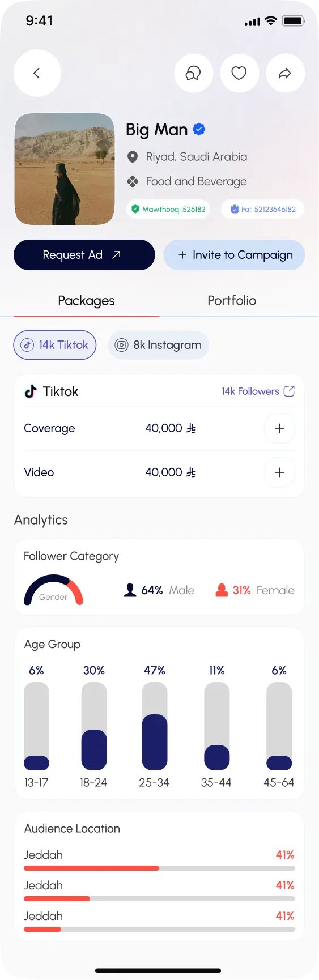Screen dimensions: 319x980
Task: Tap the location pin icon
Action: pos(133,157)
